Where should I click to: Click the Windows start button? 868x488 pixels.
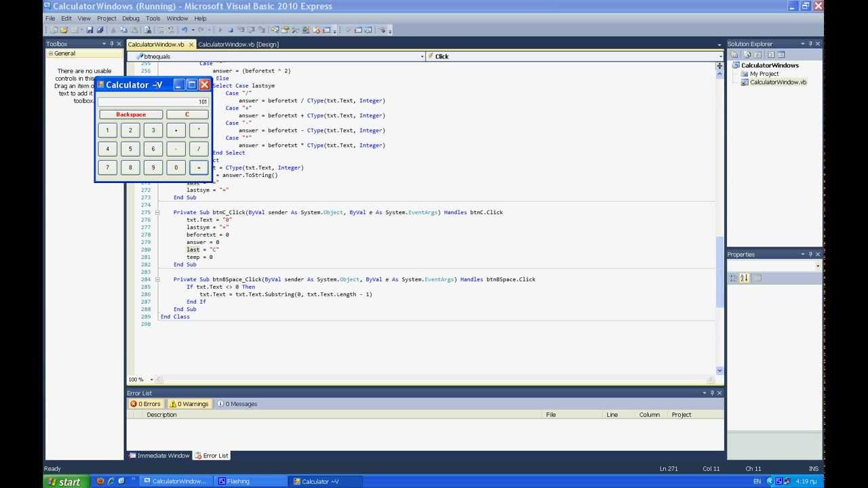coord(66,482)
